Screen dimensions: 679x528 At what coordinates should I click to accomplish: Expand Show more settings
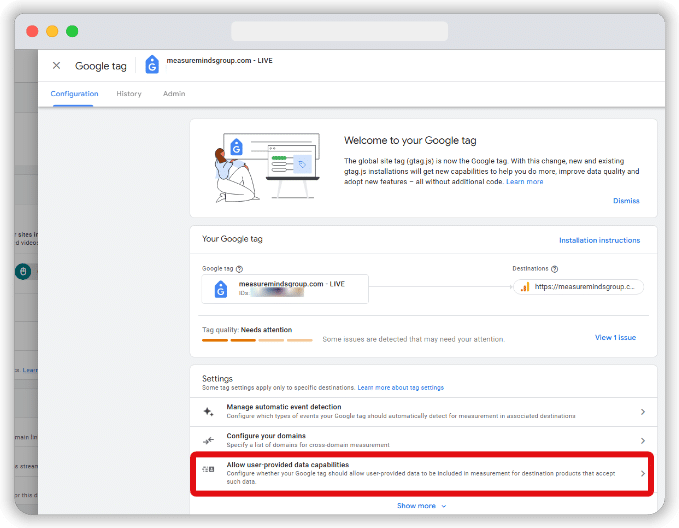click(421, 506)
